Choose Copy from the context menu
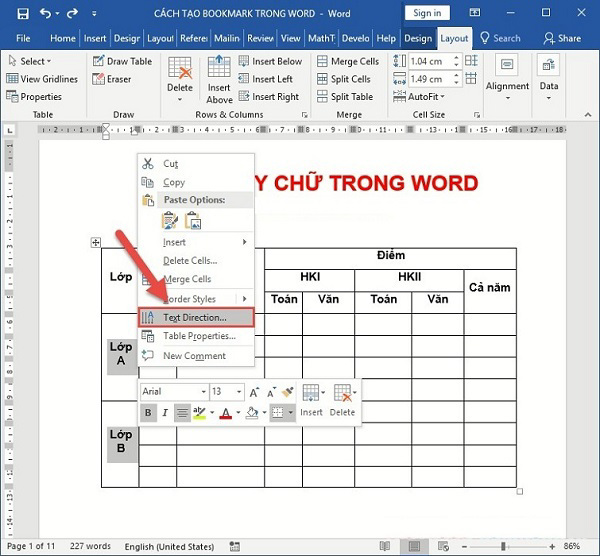The height and width of the screenshot is (556, 600). (196, 182)
